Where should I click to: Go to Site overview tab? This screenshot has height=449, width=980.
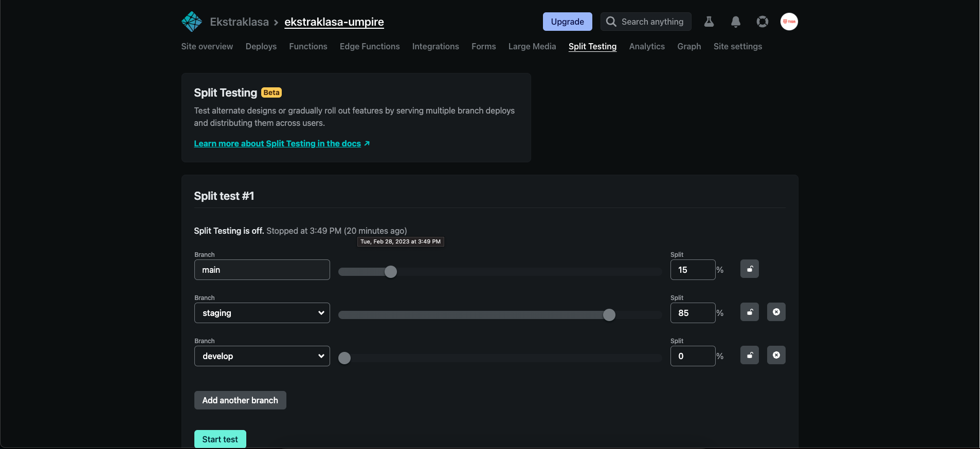[207, 46]
